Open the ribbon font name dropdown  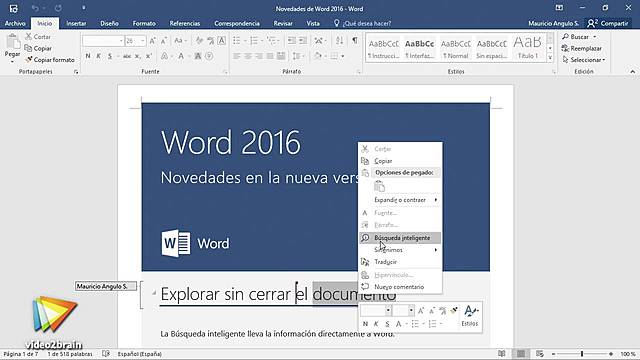pyautogui.click(x=121, y=40)
